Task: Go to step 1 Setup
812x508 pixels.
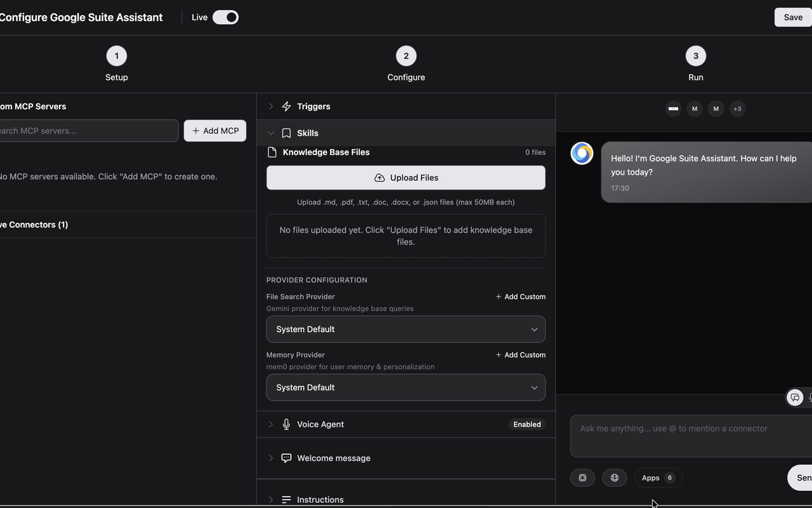Action: [116, 64]
